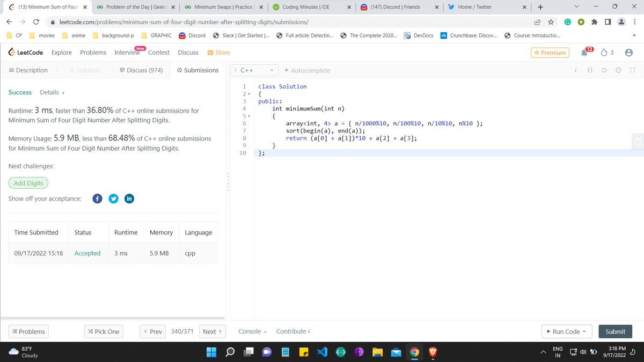Open Contest in navigation
The image size is (644, 362).
pyautogui.click(x=159, y=53)
